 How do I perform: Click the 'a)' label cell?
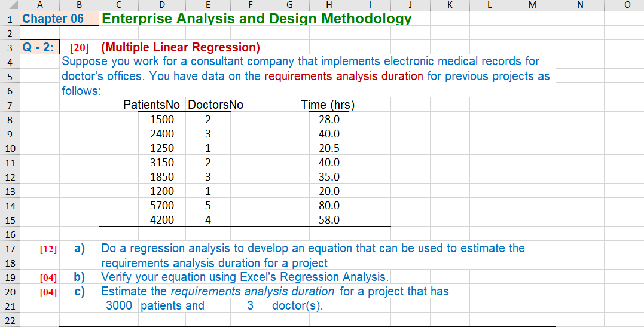pos(80,249)
